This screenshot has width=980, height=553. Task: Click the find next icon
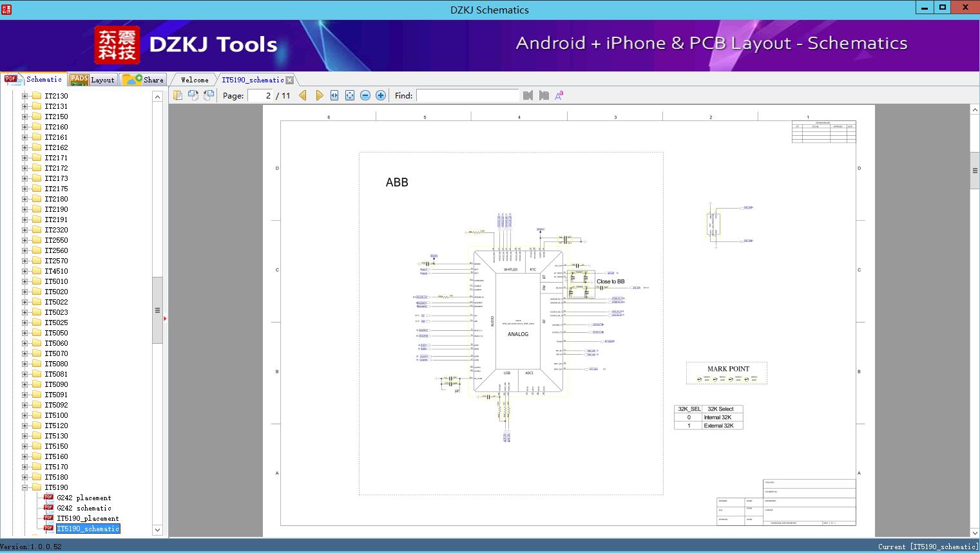coord(544,95)
